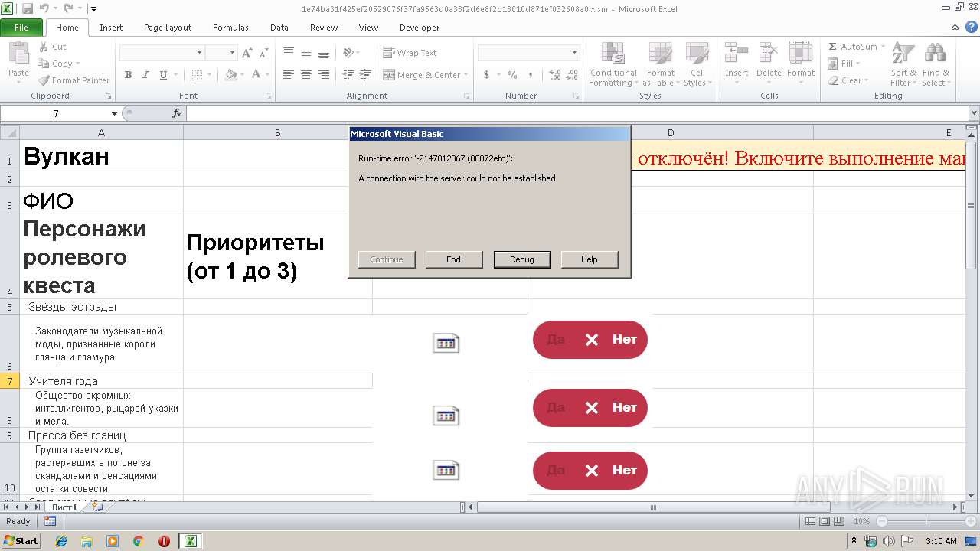Screen dimensions: 980x551
Task: Align text to the left
Action: (x=288, y=75)
